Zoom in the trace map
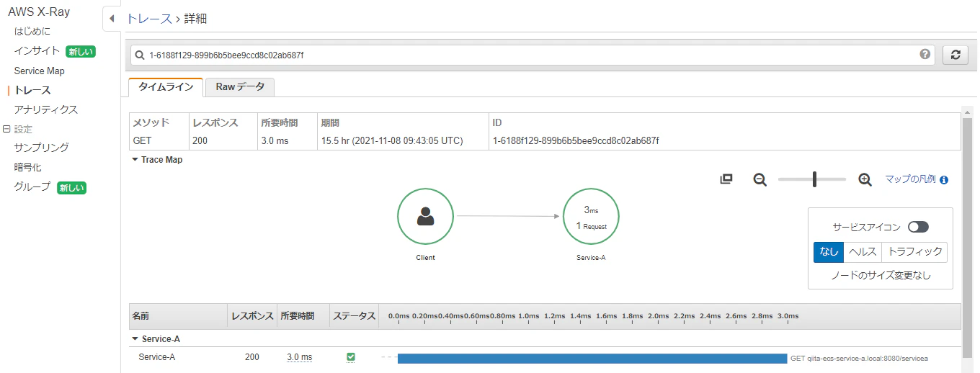Screen dimensions: 980x373 click(x=865, y=179)
